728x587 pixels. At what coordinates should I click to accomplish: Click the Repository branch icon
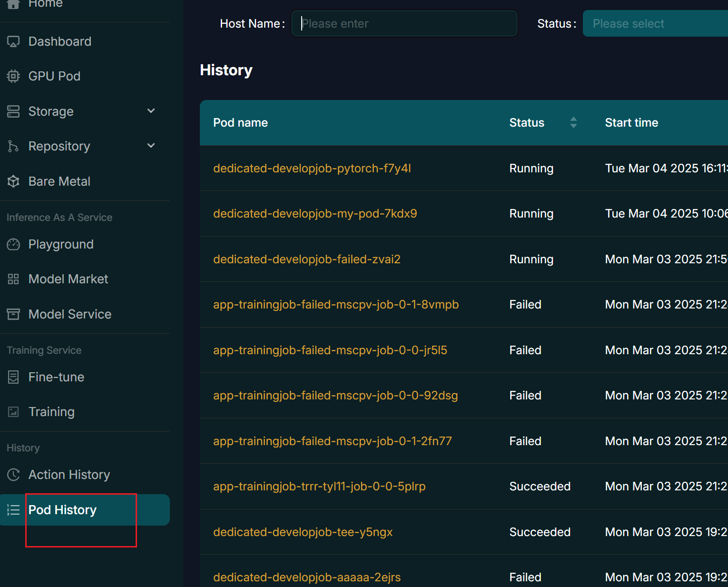[x=13, y=146]
